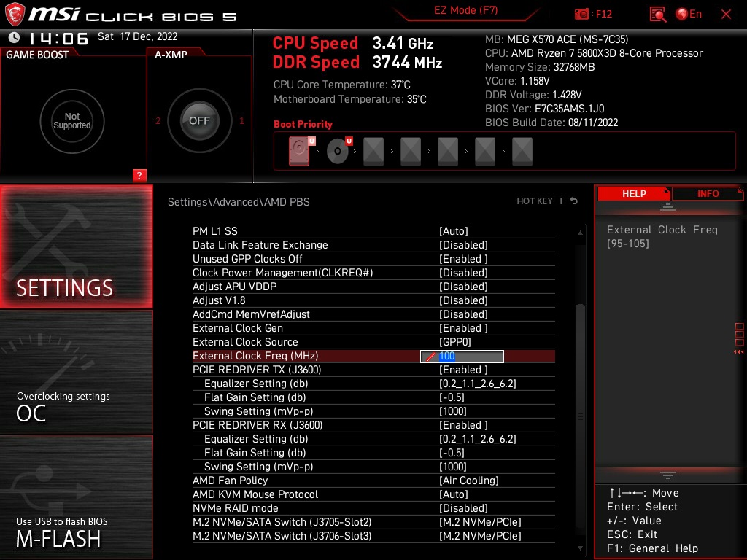
Task: Select Clock Power Management(CLKREQ#) row
Action: tap(373, 273)
